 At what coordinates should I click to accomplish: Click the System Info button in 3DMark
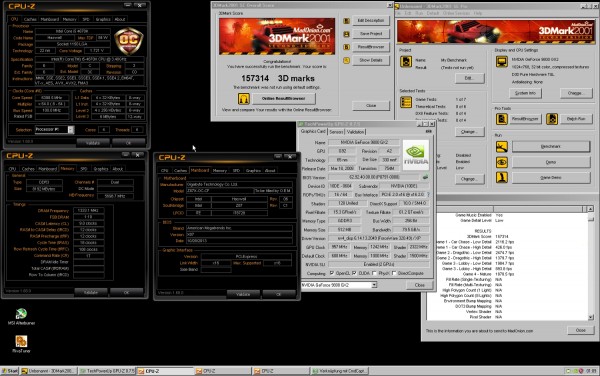pyautogui.click(x=525, y=93)
